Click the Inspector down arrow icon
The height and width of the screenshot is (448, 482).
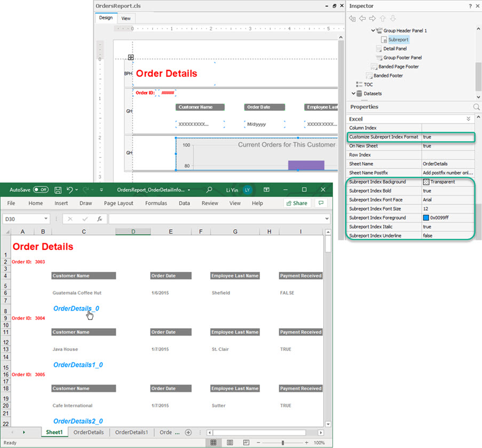[x=393, y=19]
